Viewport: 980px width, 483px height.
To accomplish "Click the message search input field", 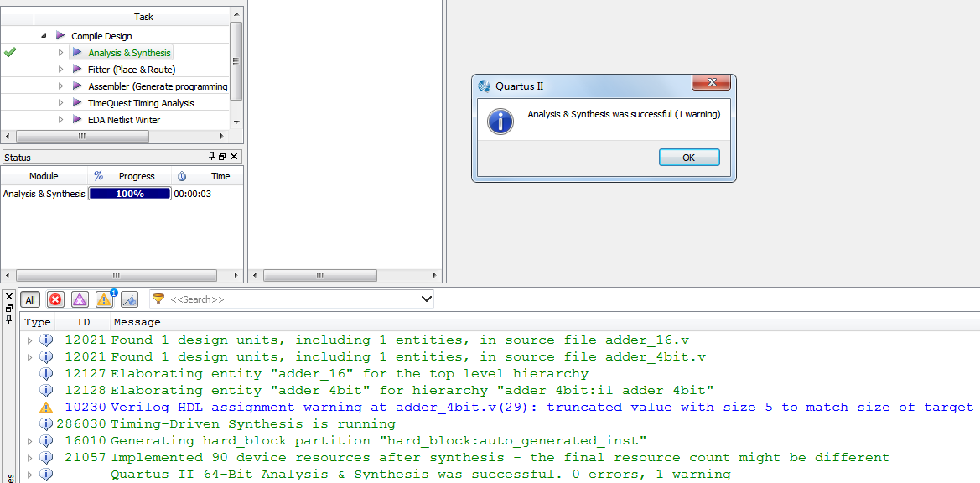I will click(293, 299).
